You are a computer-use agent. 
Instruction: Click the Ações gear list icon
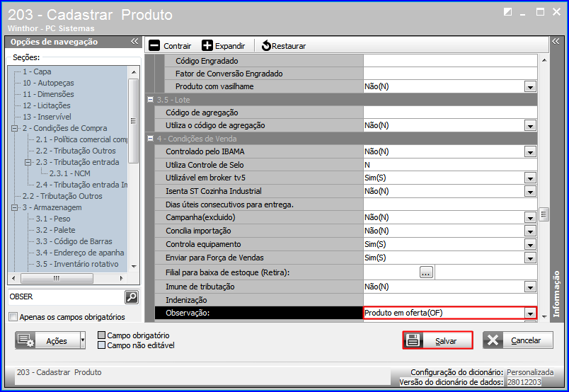(25, 340)
